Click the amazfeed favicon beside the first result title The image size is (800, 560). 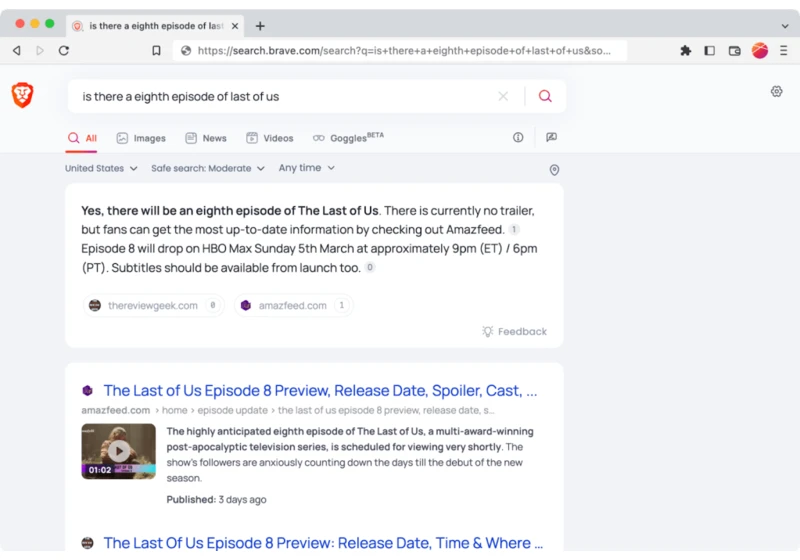click(87, 391)
